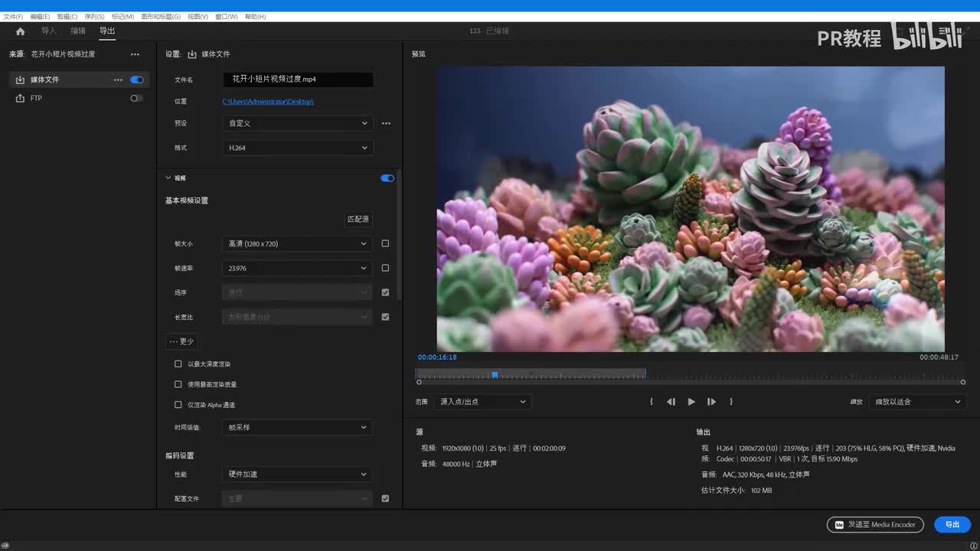Open the source options three-dot menu
Screen dimensions: 980x551
coord(135,54)
